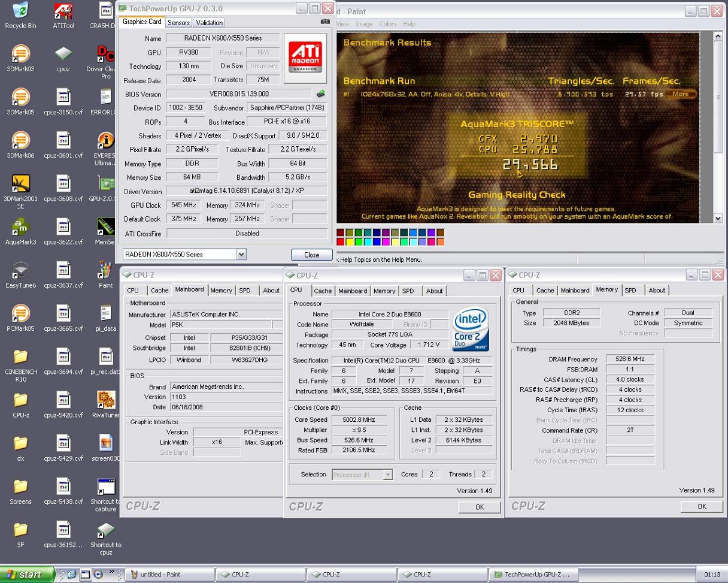The image size is (728, 583).
Task: Switch to the Sensors tab in GPU-Z
Action: point(178,22)
